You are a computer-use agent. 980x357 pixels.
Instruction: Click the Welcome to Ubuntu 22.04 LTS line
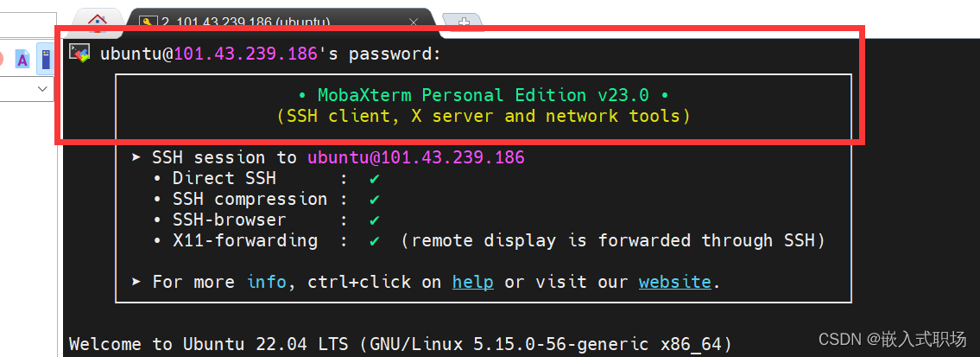[400, 345]
